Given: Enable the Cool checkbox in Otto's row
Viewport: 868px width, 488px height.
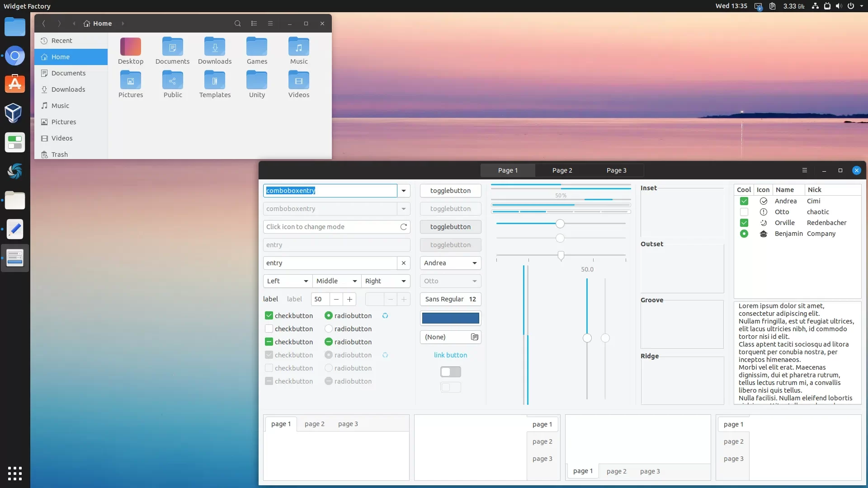Looking at the screenshot, I should pos(744,212).
